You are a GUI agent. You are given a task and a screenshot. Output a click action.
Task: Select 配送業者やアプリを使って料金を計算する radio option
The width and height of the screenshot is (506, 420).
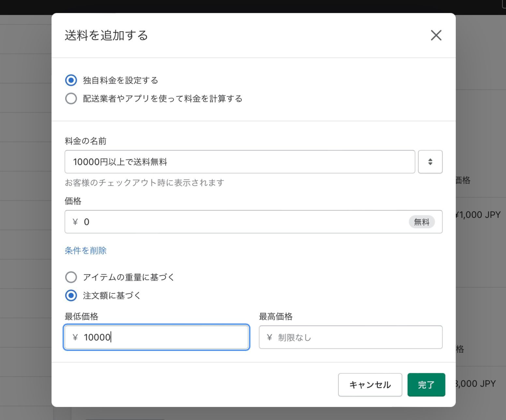[71, 98]
